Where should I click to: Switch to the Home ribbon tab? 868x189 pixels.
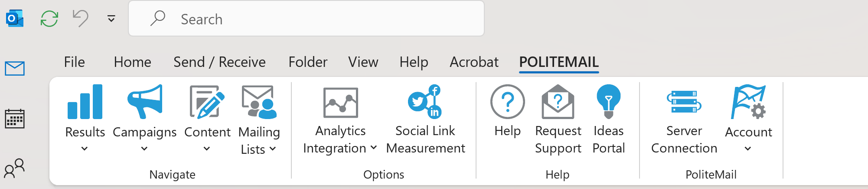tap(132, 62)
